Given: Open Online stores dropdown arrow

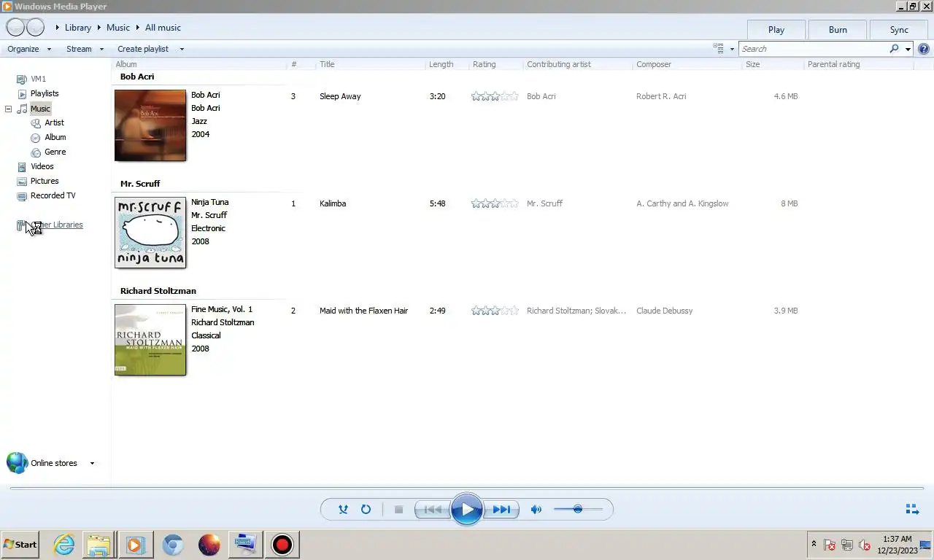Looking at the screenshot, I should (x=92, y=463).
